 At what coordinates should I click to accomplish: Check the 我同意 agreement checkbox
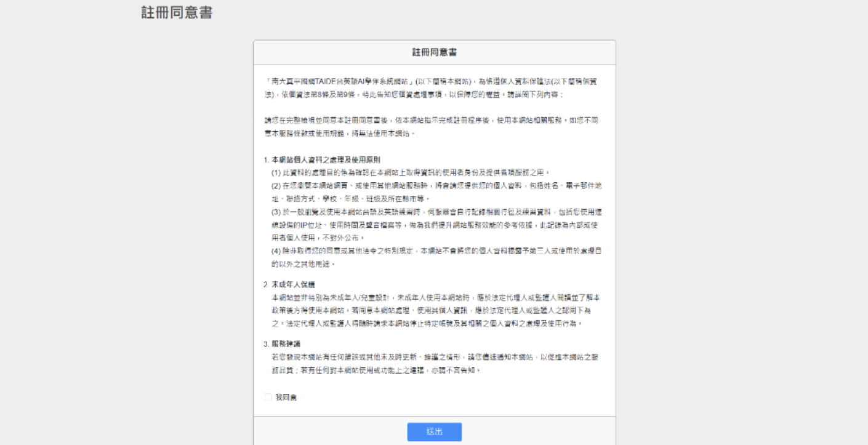pos(268,398)
